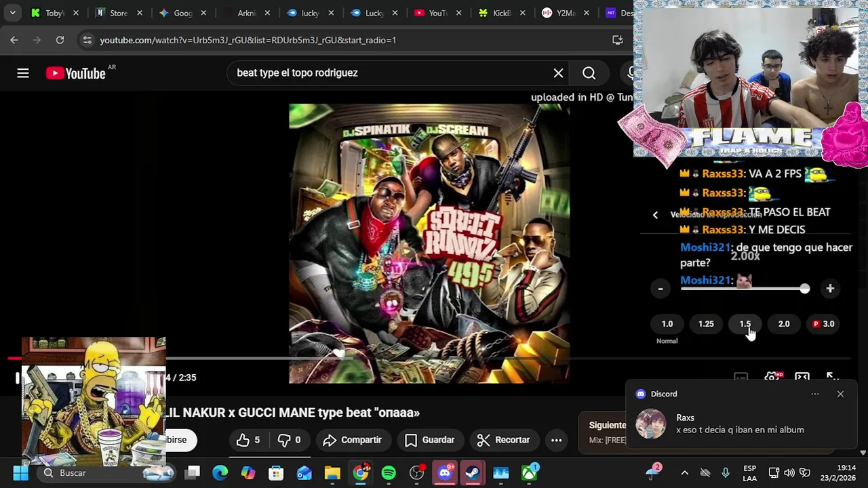The width and height of the screenshot is (868, 488).
Task: Open the Raxs Discord message notification
Action: (743, 424)
